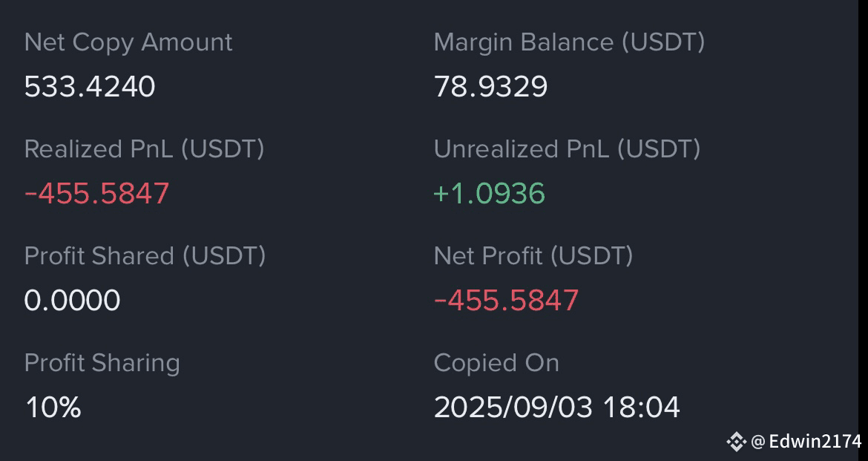
Task: Select the Net Profit (USDT) label
Action: 533,256
